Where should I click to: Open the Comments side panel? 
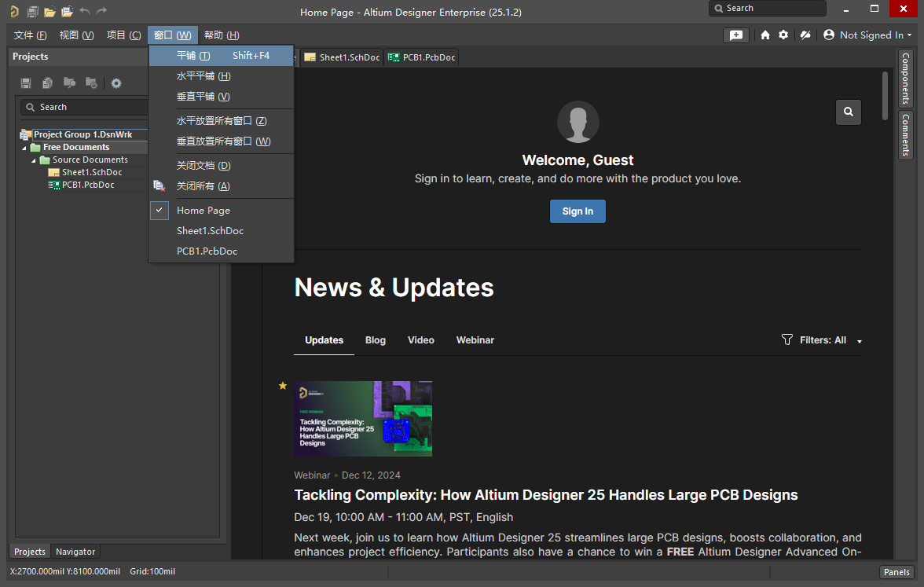(x=906, y=135)
